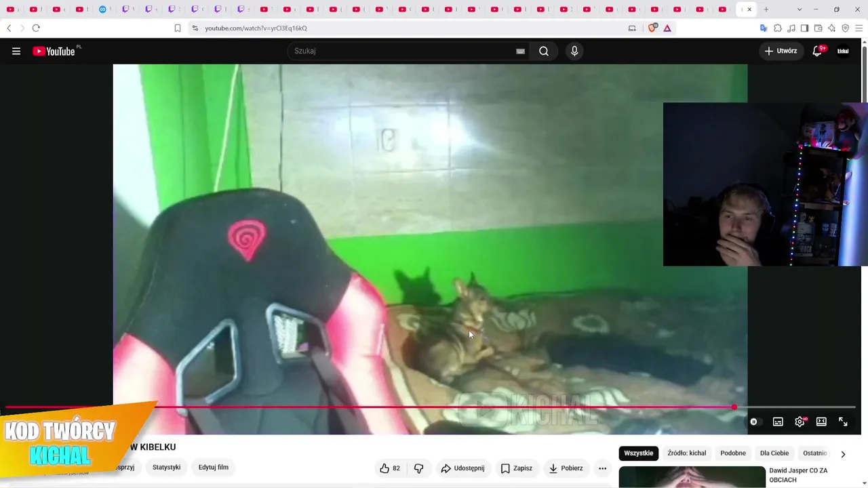Open video player settings gear
Image resolution: width=868 pixels, height=488 pixels.
tap(800, 422)
